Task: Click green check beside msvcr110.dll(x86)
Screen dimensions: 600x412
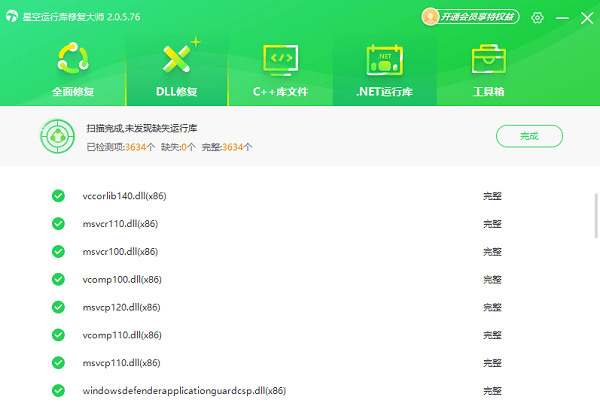Action: click(58, 224)
